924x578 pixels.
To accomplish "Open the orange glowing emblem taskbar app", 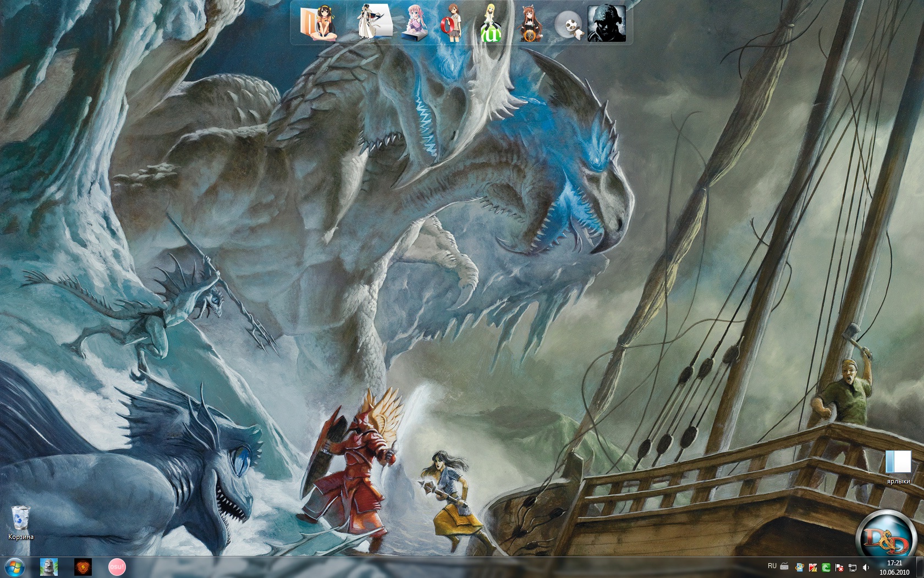I will pyautogui.click(x=82, y=567).
